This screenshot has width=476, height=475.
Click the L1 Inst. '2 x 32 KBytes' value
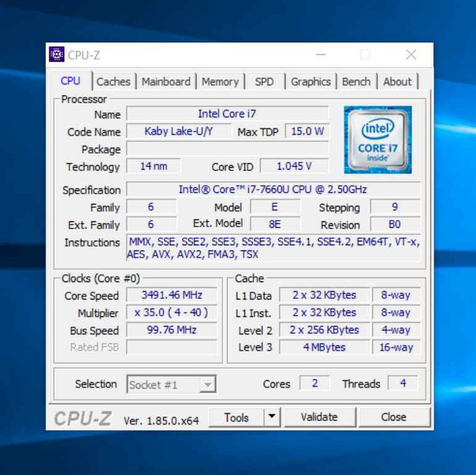(x=324, y=312)
